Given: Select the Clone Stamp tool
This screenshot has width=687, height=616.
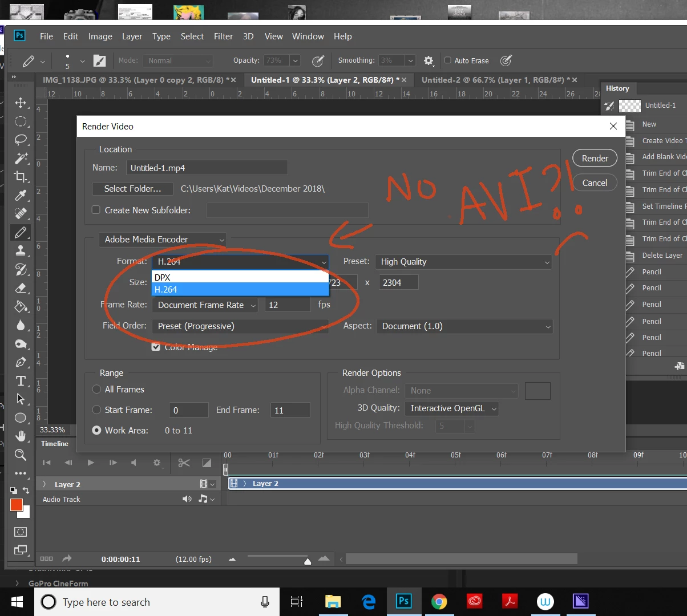Looking at the screenshot, I should click(21, 250).
